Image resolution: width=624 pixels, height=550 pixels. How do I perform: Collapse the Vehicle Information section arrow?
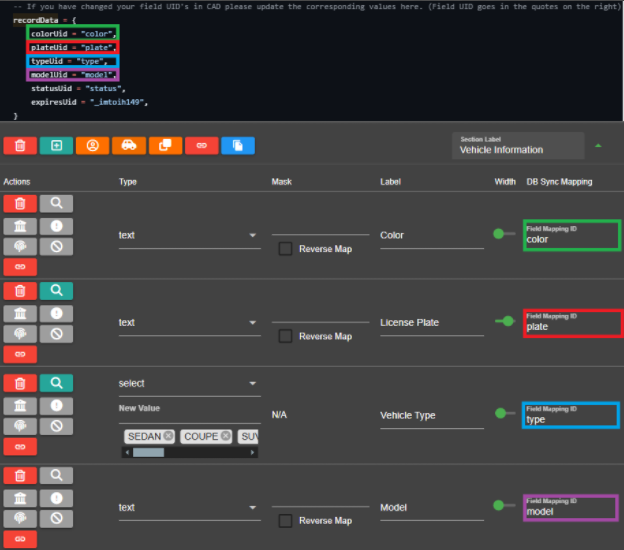click(598, 146)
